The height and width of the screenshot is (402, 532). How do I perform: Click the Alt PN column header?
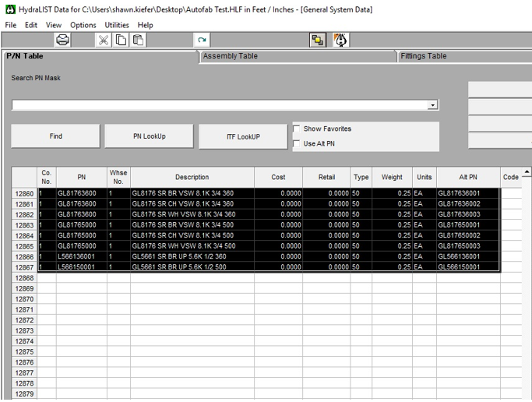tap(468, 177)
